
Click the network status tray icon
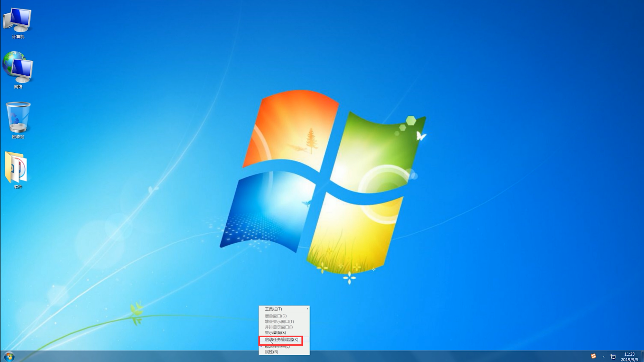coord(613,357)
